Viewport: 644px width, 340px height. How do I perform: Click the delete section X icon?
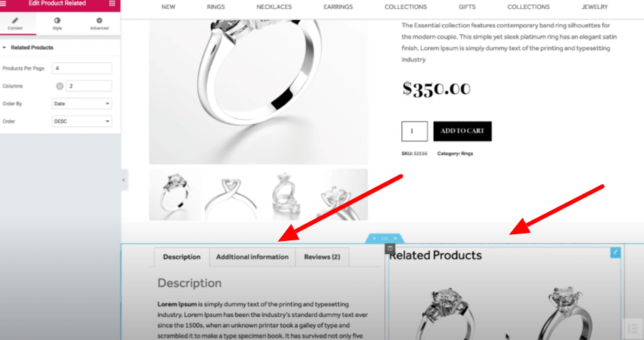396,238
